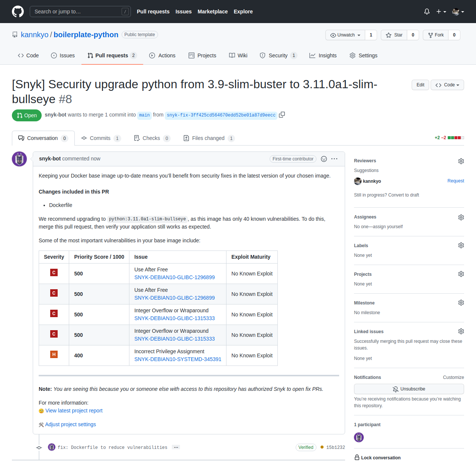The height and width of the screenshot is (469, 476).
Task: Open commit 15b1232
Action: click(335, 447)
